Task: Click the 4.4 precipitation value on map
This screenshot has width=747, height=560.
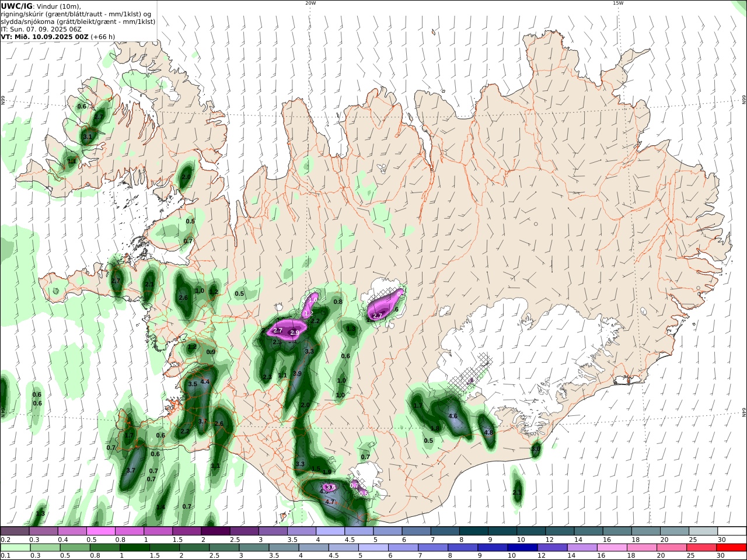Action: 205,381
